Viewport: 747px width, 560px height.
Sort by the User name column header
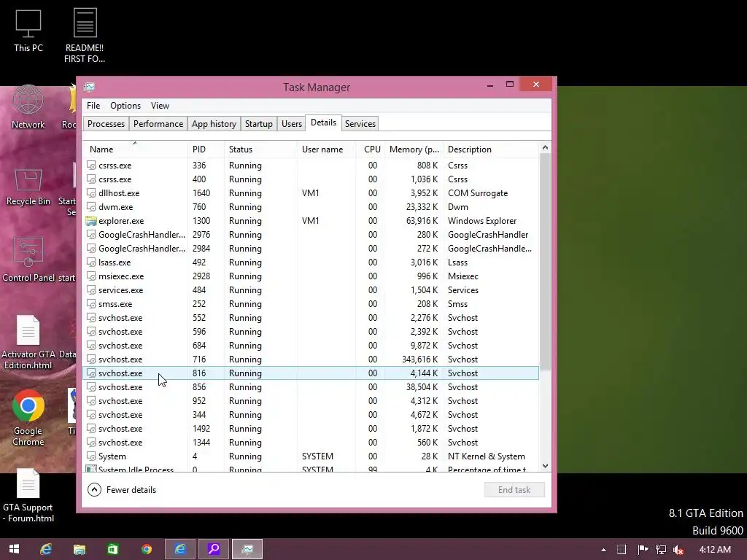(326, 149)
